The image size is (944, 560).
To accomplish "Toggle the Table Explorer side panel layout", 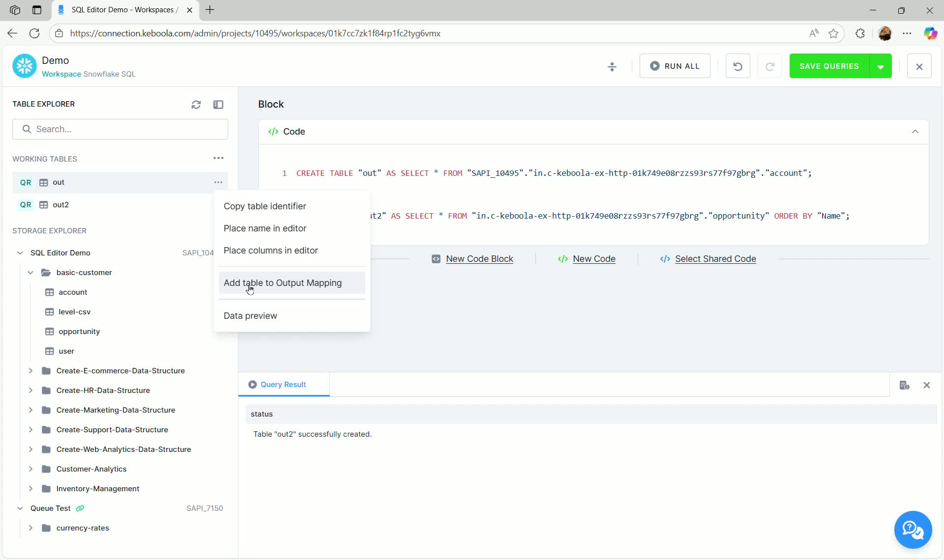I will [x=219, y=105].
